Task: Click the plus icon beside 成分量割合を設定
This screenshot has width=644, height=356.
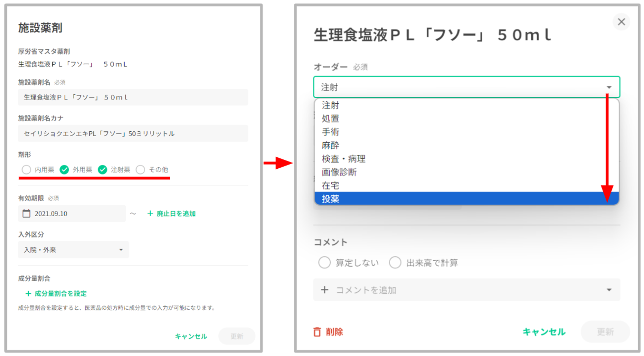Action: coord(28,294)
